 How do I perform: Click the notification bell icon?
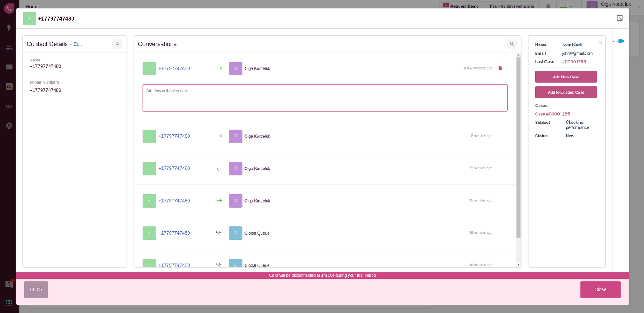(548, 6)
